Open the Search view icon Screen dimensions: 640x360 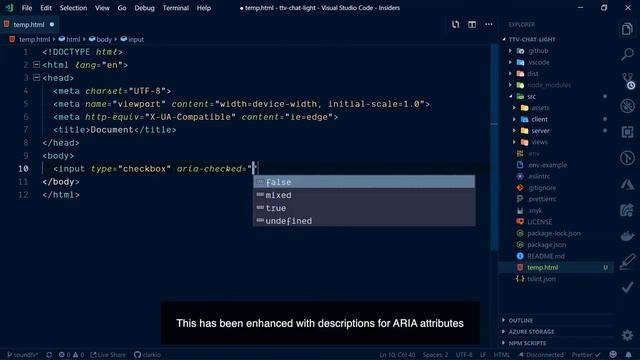coord(627,54)
